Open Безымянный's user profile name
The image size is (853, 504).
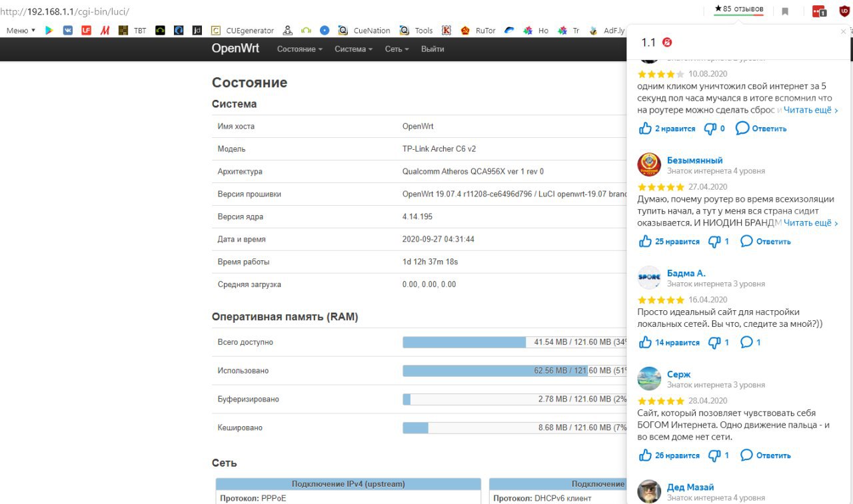pyautogui.click(x=695, y=160)
